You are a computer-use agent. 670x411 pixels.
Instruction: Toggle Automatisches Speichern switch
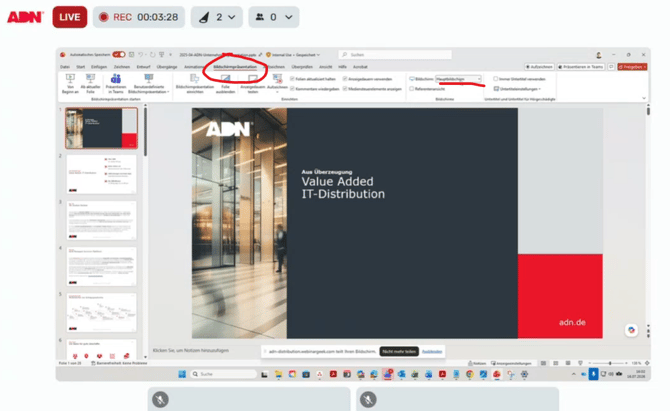(119, 55)
